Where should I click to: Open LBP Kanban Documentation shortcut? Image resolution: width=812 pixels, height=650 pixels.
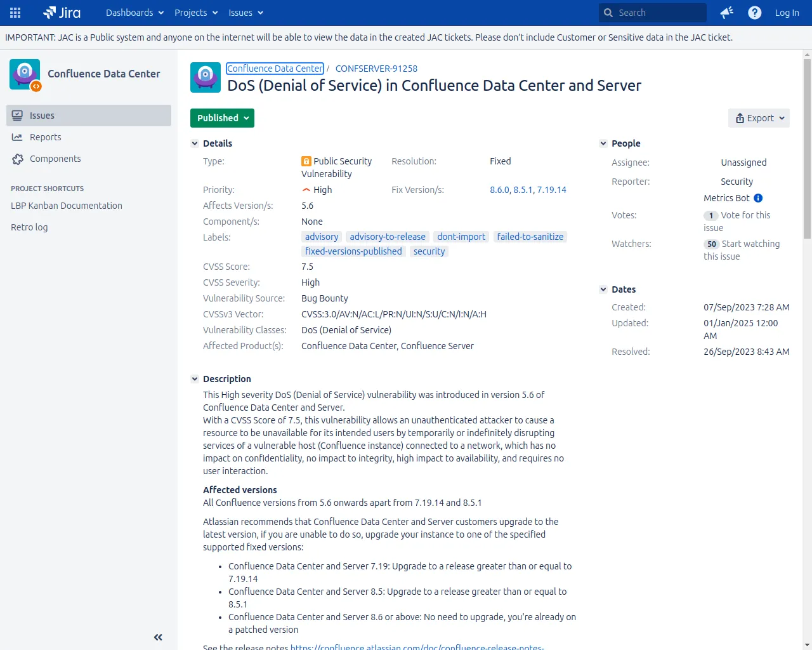pyautogui.click(x=67, y=206)
